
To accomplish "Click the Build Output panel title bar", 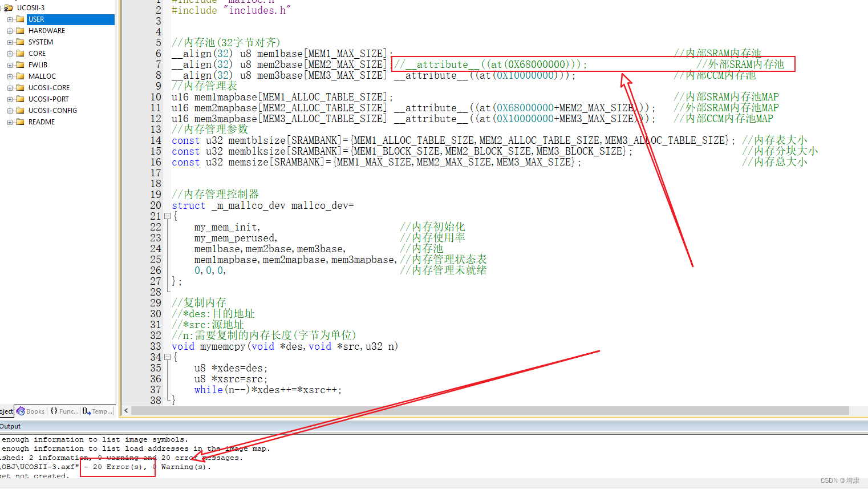I will pyautogui.click(x=434, y=426).
